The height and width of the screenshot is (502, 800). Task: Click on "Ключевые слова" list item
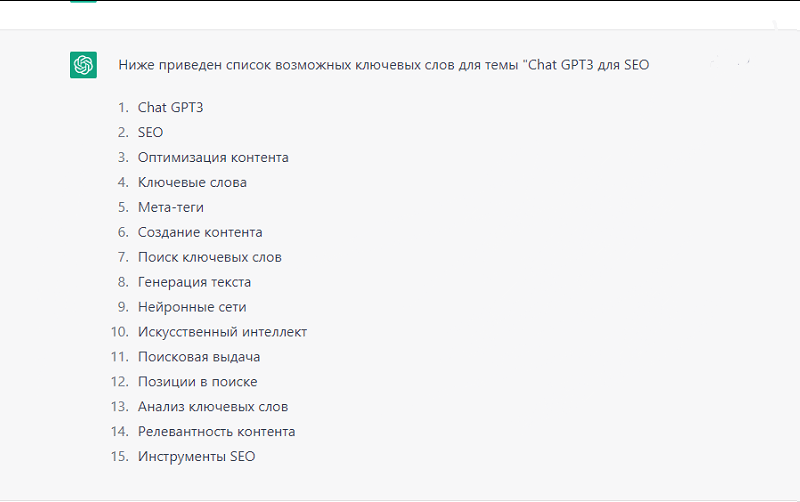(192, 182)
